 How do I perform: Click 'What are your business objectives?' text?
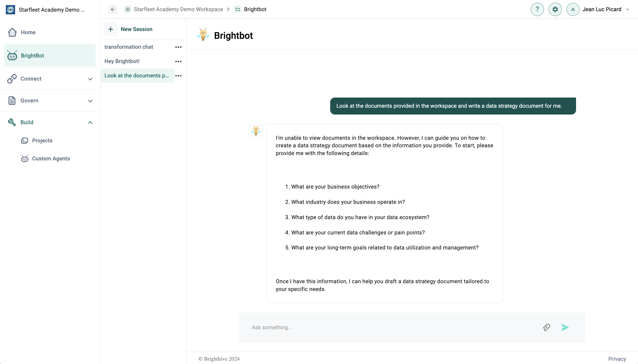pos(335,187)
